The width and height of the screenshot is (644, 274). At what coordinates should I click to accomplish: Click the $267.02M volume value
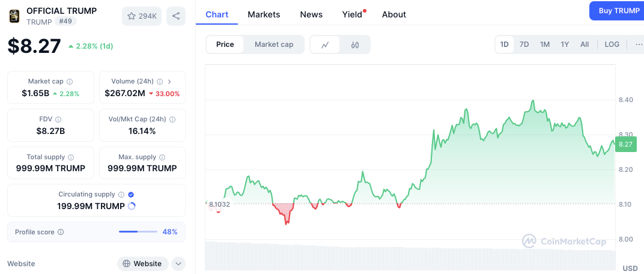125,93
